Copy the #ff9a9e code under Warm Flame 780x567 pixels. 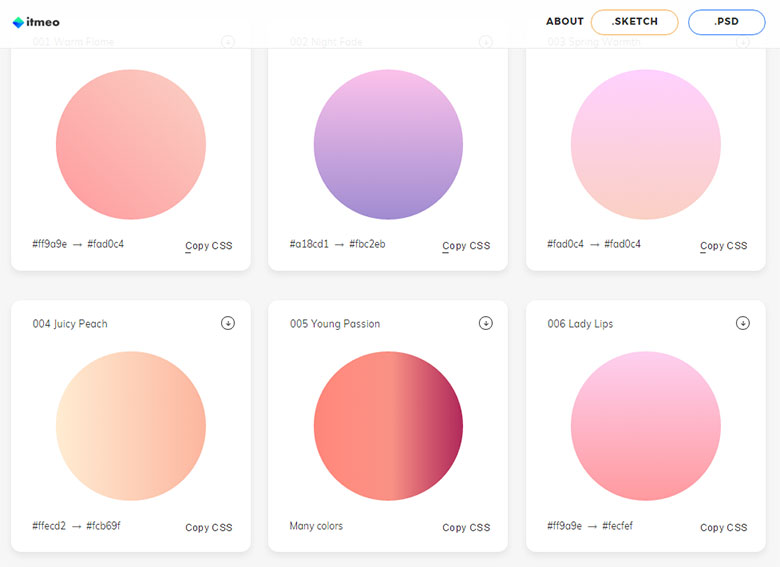coord(50,244)
